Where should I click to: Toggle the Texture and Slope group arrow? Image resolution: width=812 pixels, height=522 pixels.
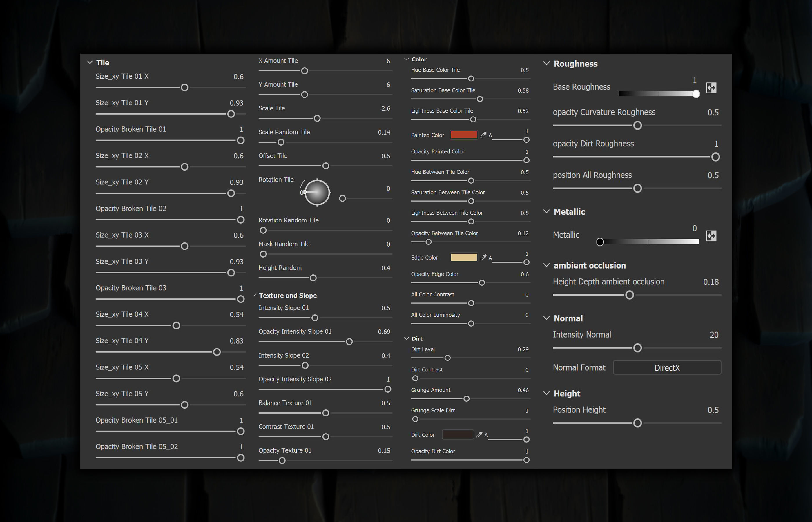pyautogui.click(x=255, y=295)
